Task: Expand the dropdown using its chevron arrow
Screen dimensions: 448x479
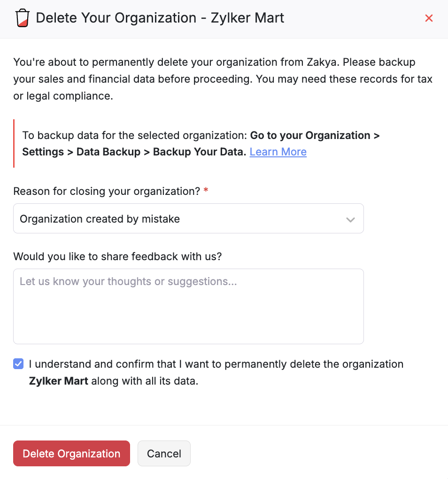Action: coord(350,219)
